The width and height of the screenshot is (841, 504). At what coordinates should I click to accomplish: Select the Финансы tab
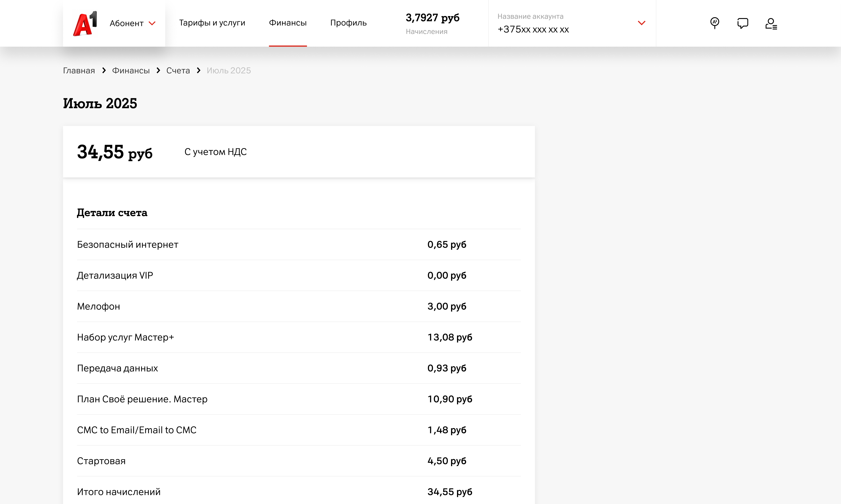(288, 23)
